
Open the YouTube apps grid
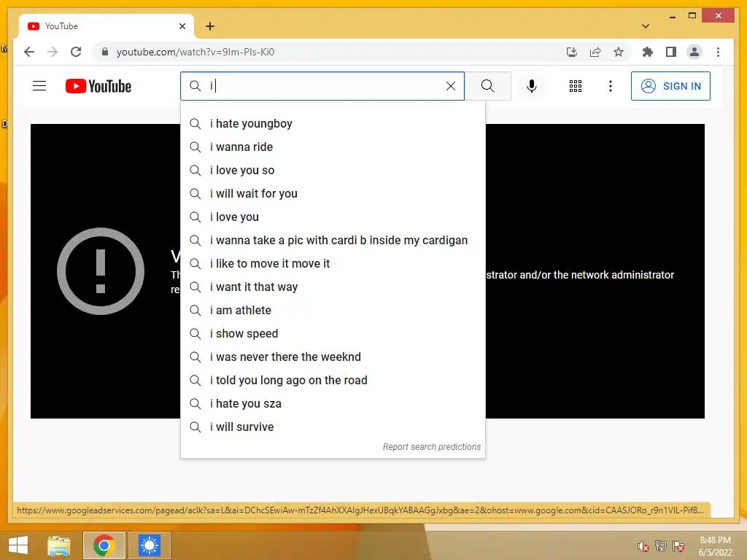(x=575, y=86)
